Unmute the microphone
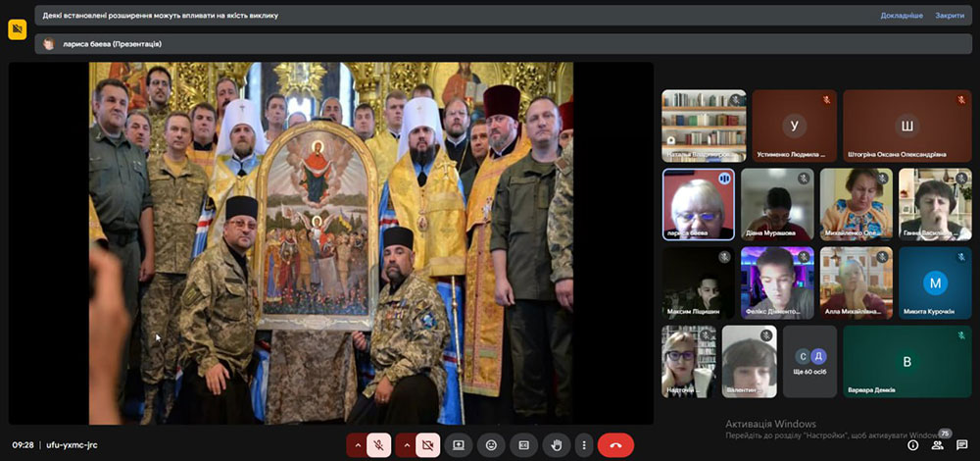Screen dimensions: 980x461 coord(379,444)
